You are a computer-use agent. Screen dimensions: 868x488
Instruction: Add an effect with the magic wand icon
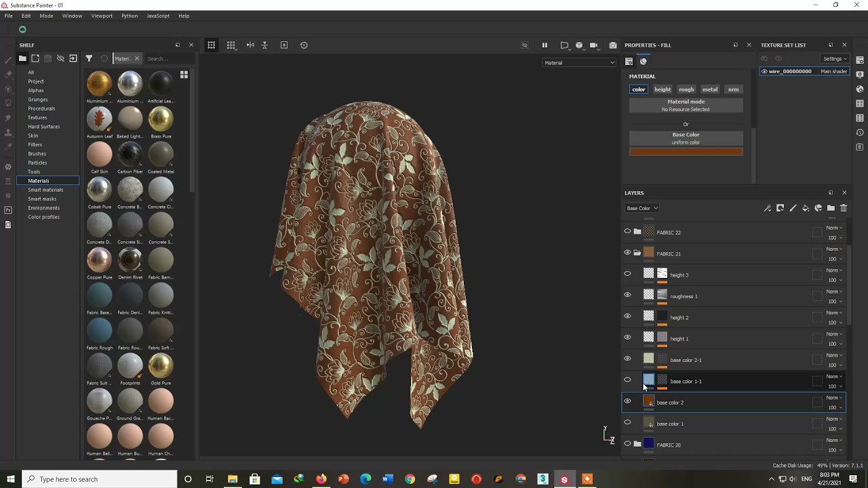pyautogui.click(x=768, y=208)
